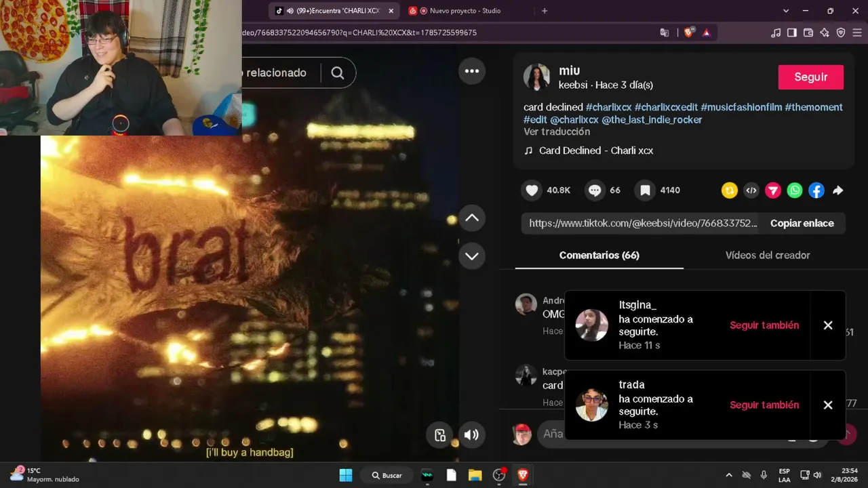This screenshot has height=488, width=868.
Task: Open the Brave main menu
Action: click(x=857, y=33)
